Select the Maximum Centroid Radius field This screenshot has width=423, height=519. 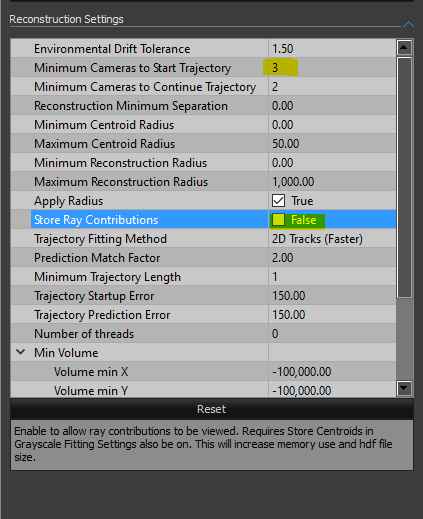[x=332, y=144]
